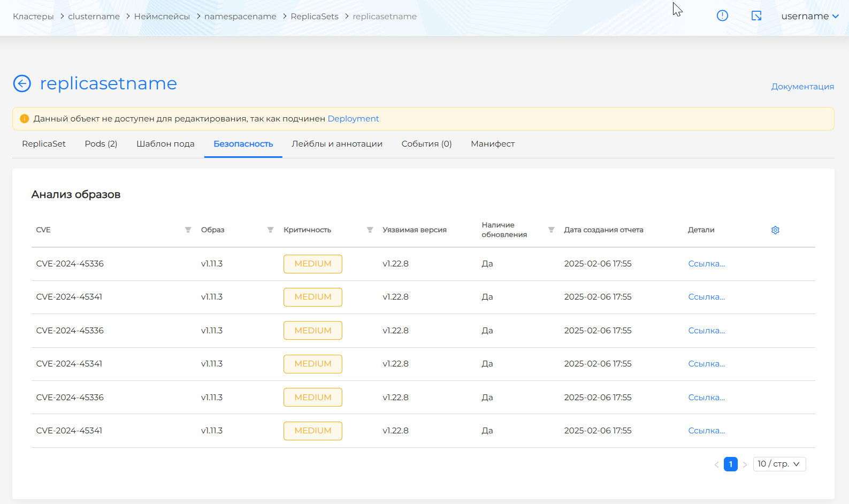The height and width of the screenshot is (504, 849).
Task: Open the Лейблы и аннотации tab
Action: tap(337, 144)
